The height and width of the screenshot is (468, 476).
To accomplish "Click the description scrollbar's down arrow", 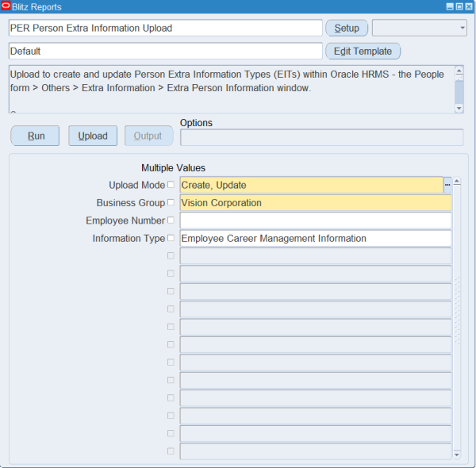I will click(459, 108).
